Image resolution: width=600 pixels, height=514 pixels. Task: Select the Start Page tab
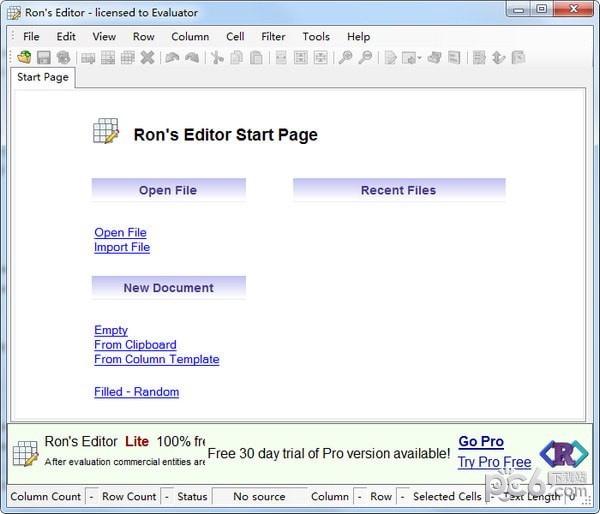click(43, 77)
